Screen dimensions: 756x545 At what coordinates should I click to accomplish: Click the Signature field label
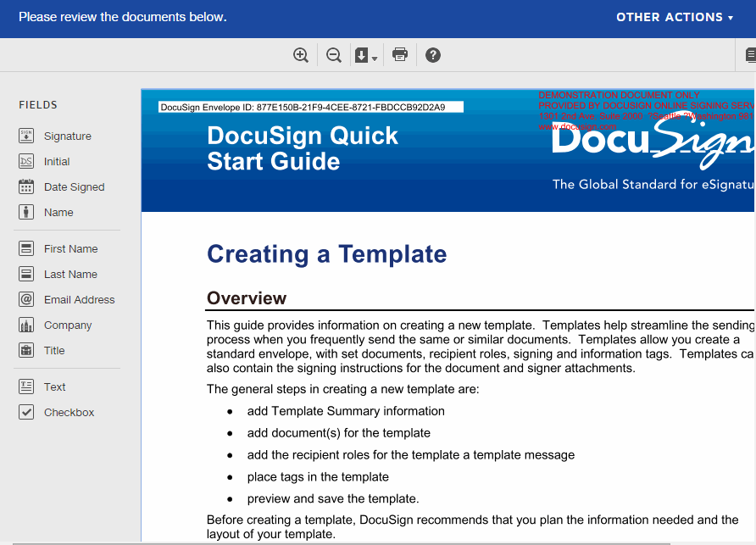click(68, 136)
